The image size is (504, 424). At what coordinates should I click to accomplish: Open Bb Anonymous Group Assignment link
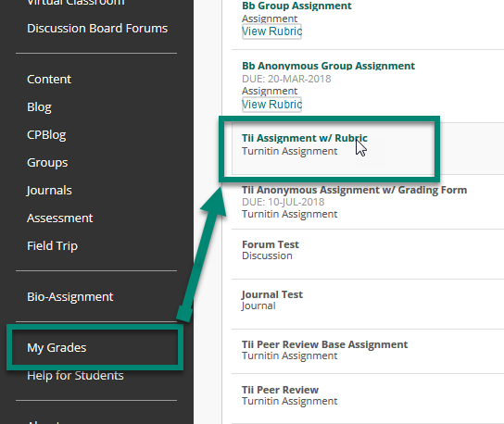click(328, 66)
